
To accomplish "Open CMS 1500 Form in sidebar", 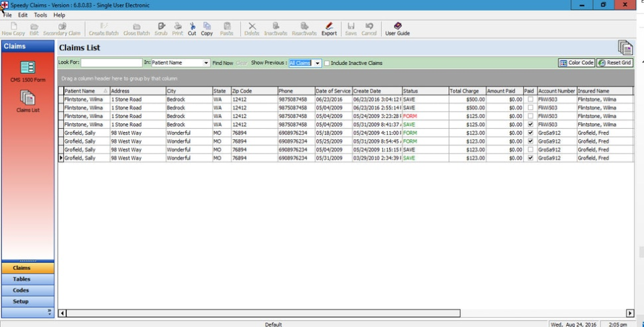I will coord(28,71).
